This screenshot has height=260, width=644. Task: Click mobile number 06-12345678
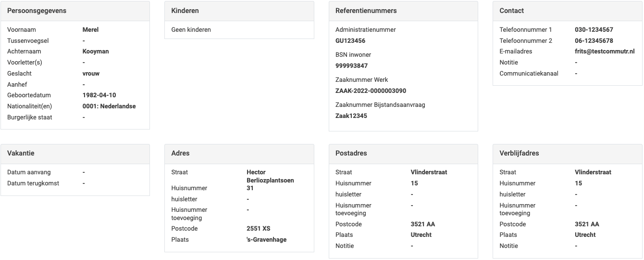tap(594, 41)
